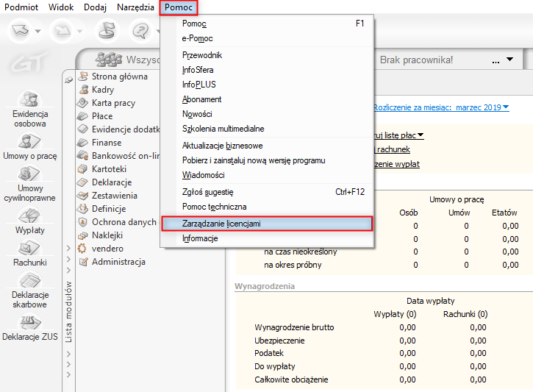Click the question-mark help bubble icon
The width and height of the screenshot is (533, 392).
coord(140,31)
